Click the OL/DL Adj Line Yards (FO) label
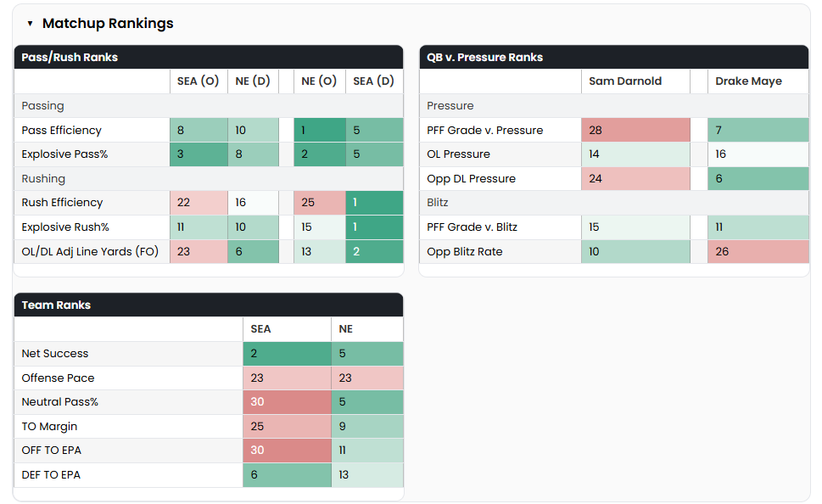Screen dimensions: 822x504 pos(90,251)
